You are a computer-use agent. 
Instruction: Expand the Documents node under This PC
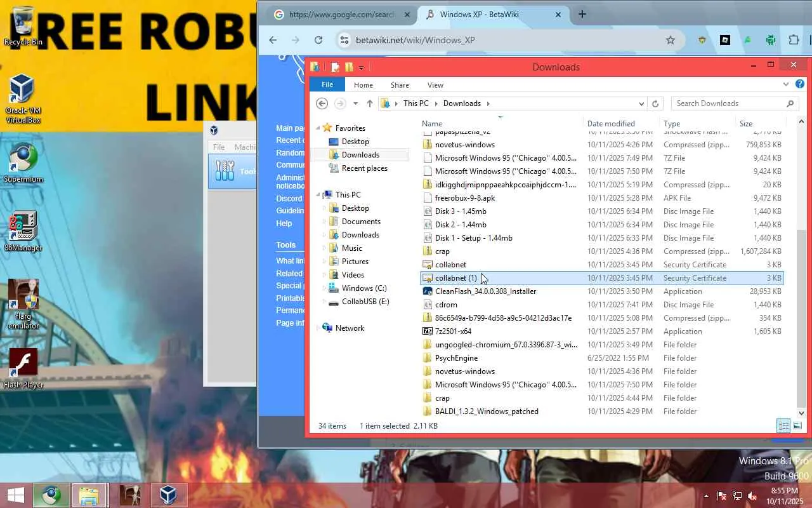(x=324, y=222)
